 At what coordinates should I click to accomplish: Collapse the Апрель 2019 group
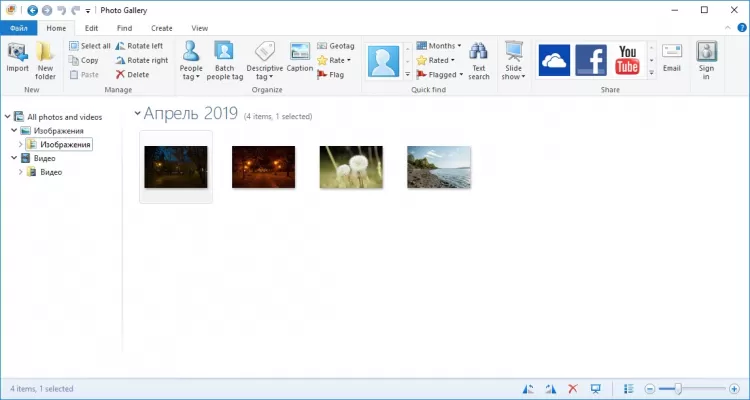(x=138, y=114)
